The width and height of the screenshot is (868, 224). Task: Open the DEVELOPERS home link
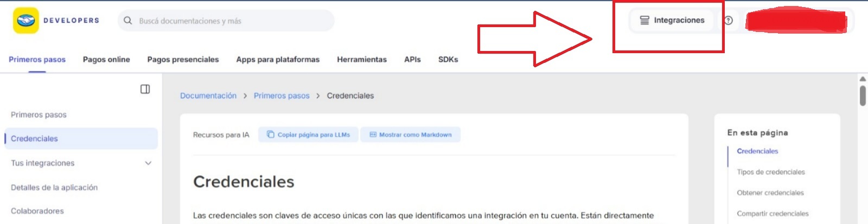pyautogui.click(x=71, y=21)
